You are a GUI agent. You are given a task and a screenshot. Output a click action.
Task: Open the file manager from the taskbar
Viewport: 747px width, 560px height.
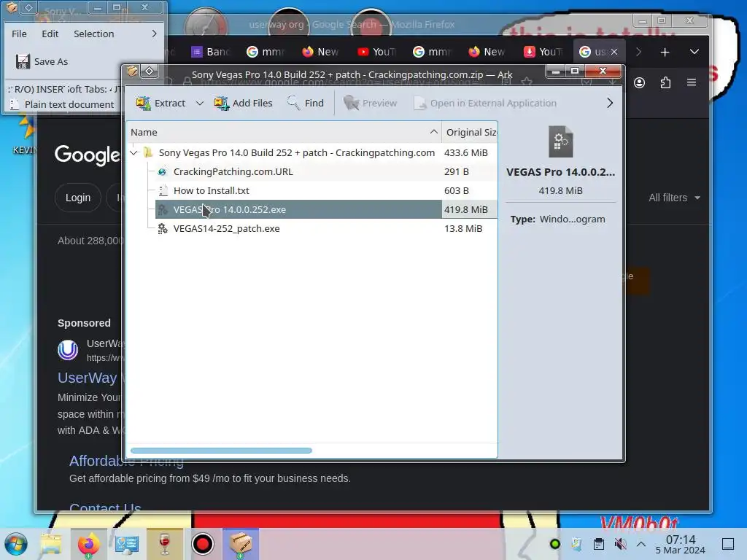(x=50, y=544)
